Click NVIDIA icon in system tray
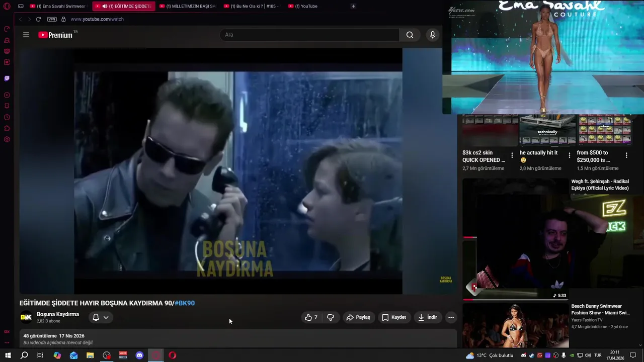This screenshot has width=644, height=362. pos(572,355)
